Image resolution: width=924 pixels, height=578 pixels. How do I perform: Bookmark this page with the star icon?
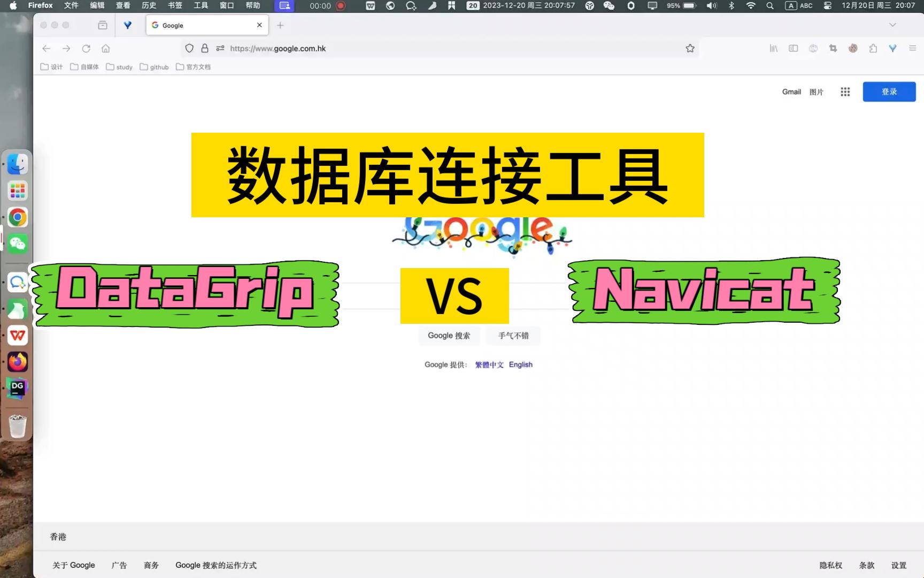690,49
